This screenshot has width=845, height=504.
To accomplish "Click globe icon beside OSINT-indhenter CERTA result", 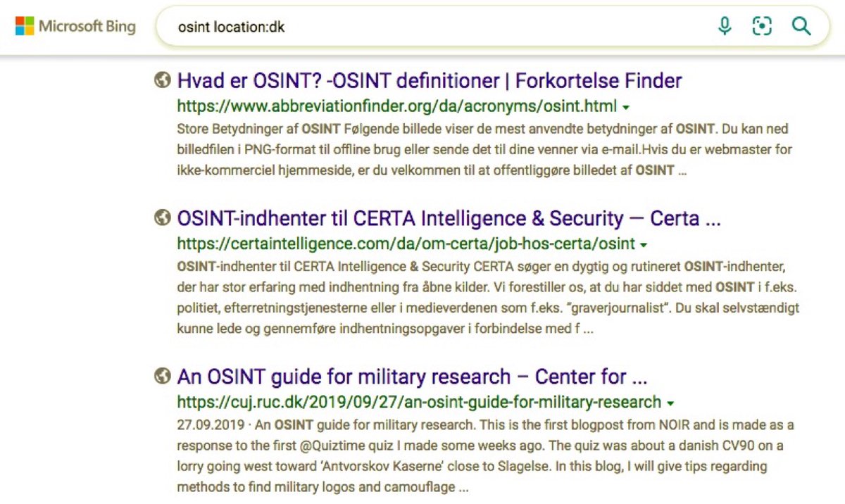I will [x=162, y=218].
